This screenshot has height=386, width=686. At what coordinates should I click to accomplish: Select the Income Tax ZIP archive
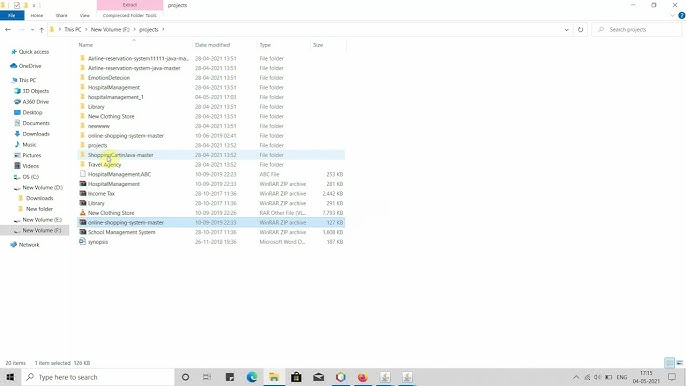tap(211, 193)
